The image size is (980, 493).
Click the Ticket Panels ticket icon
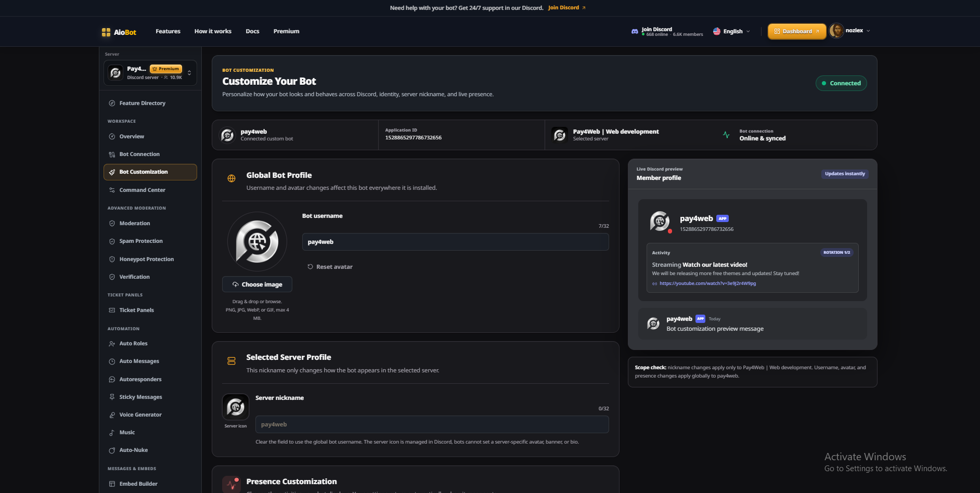[112, 310]
